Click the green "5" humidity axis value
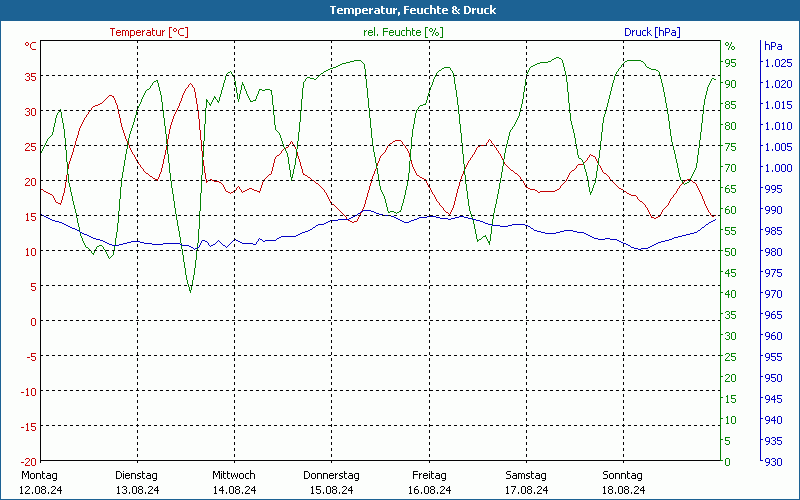 click(728, 440)
